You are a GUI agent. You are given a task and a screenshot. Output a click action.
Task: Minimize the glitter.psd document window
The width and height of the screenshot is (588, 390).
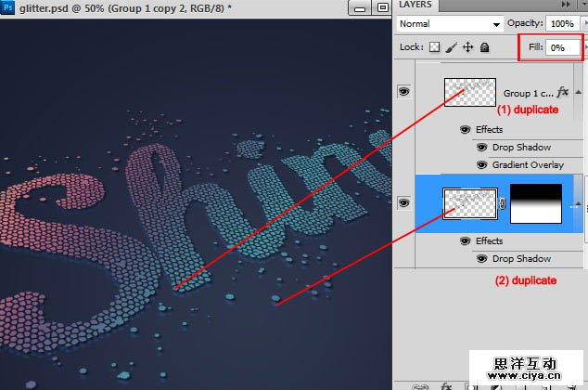pos(360,7)
